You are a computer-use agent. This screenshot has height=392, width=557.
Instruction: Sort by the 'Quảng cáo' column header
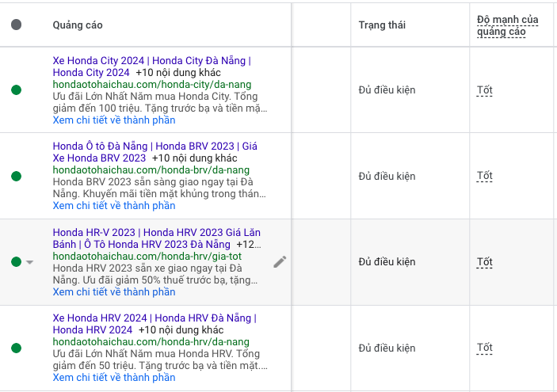[x=78, y=25]
